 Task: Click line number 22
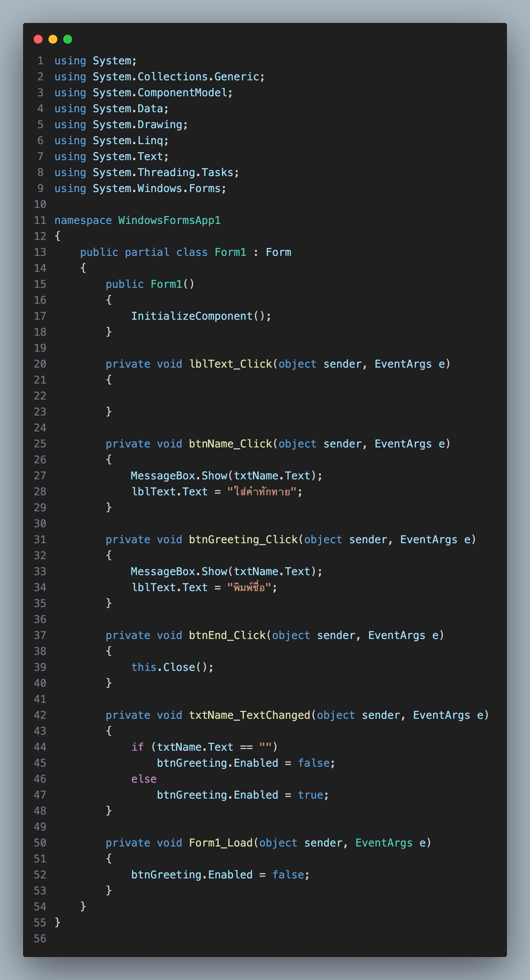tap(40, 396)
